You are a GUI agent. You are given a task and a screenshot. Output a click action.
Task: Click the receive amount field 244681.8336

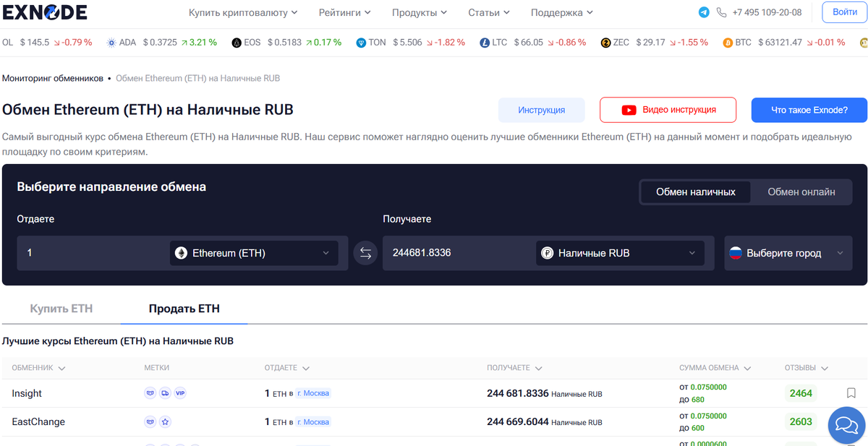click(459, 253)
